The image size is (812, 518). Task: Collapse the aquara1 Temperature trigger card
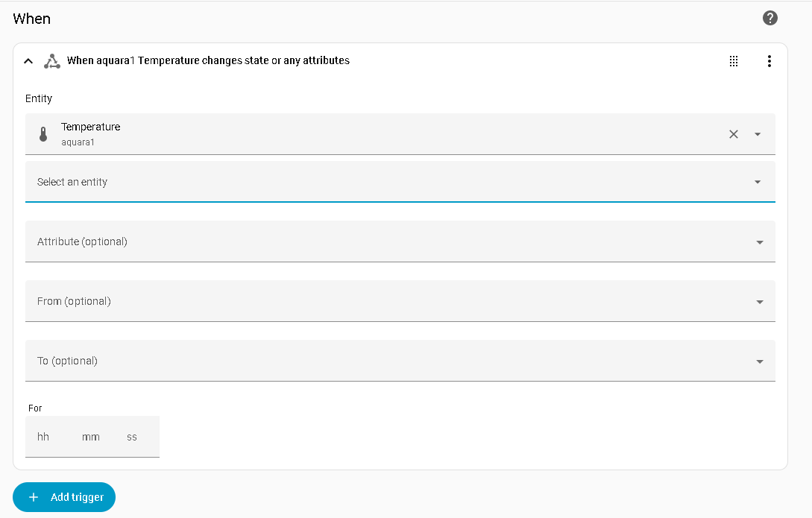click(28, 61)
